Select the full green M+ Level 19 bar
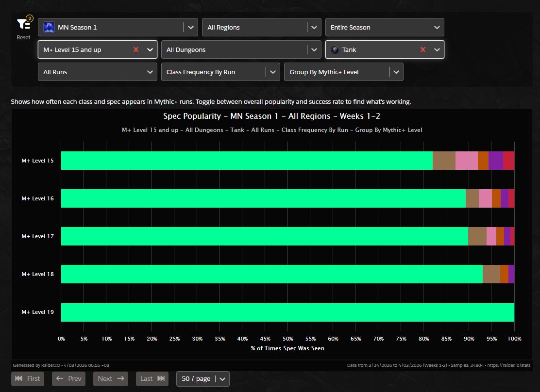This screenshot has width=540, height=392. [x=288, y=312]
